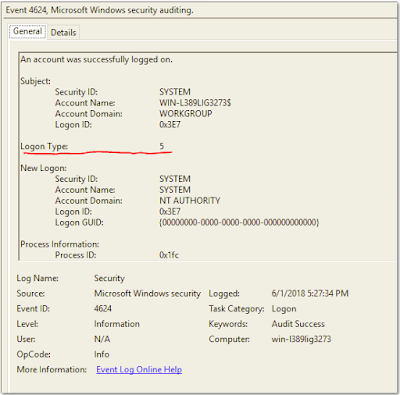Image resolution: width=400 pixels, height=395 pixels.
Task: Click the Task Category value Logon
Action: click(x=284, y=309)
